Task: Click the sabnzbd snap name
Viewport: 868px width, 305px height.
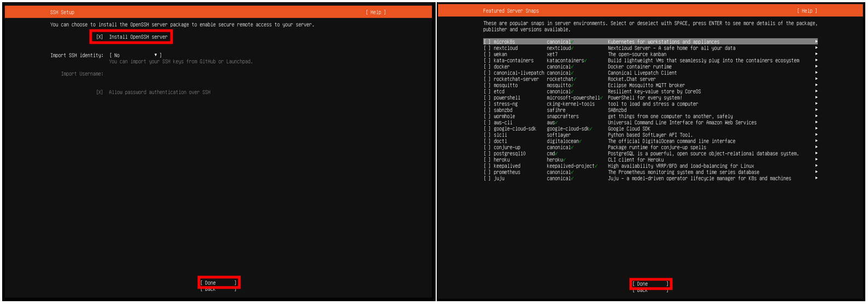Action: 503,110
